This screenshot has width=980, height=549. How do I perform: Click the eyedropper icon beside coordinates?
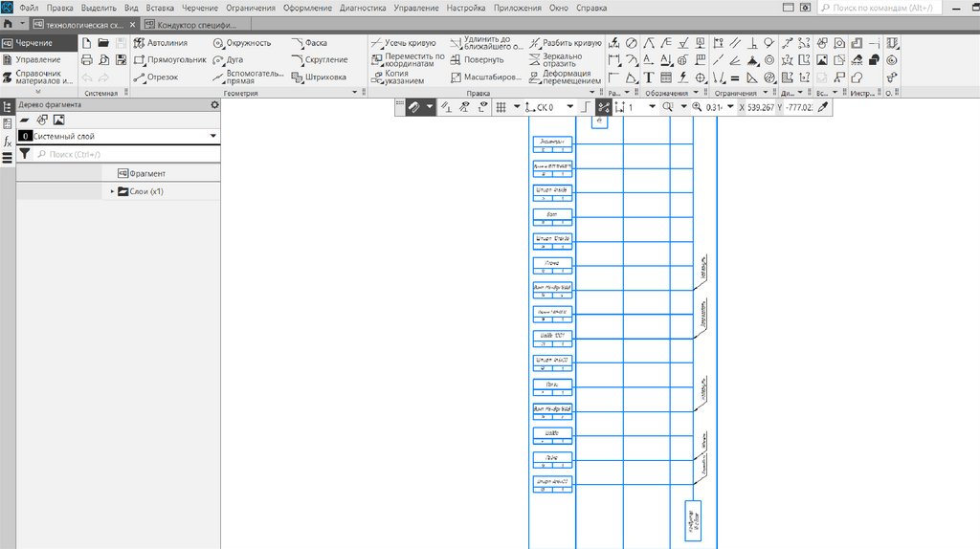(823, 107)
